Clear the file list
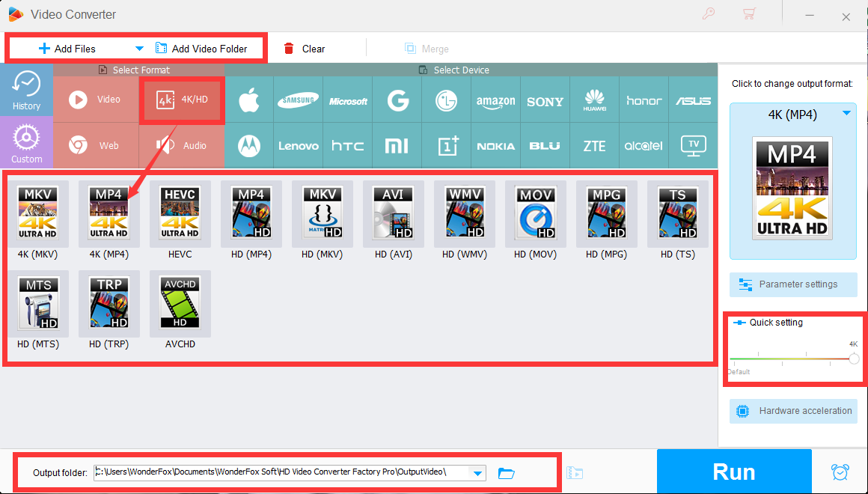Viewport: 868px width, 494px height. click(x=305, y=49)
